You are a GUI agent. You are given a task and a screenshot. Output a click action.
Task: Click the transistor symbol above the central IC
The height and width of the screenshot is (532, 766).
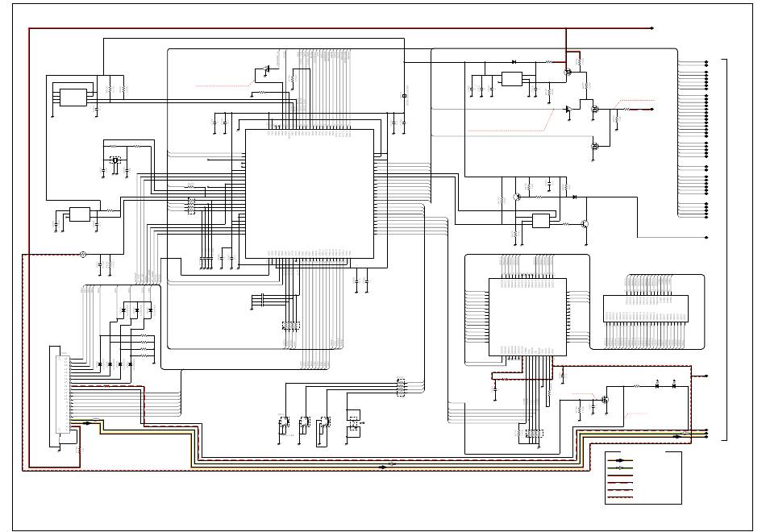[x=266, y=70]
